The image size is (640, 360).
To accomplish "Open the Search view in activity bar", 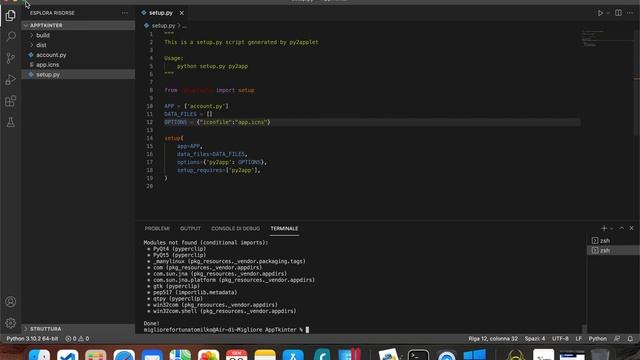I will pyautogui.click(x=11, y=37).
